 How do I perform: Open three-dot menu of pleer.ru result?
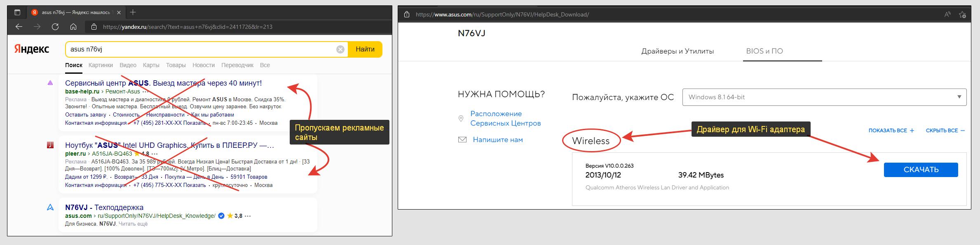155,154
